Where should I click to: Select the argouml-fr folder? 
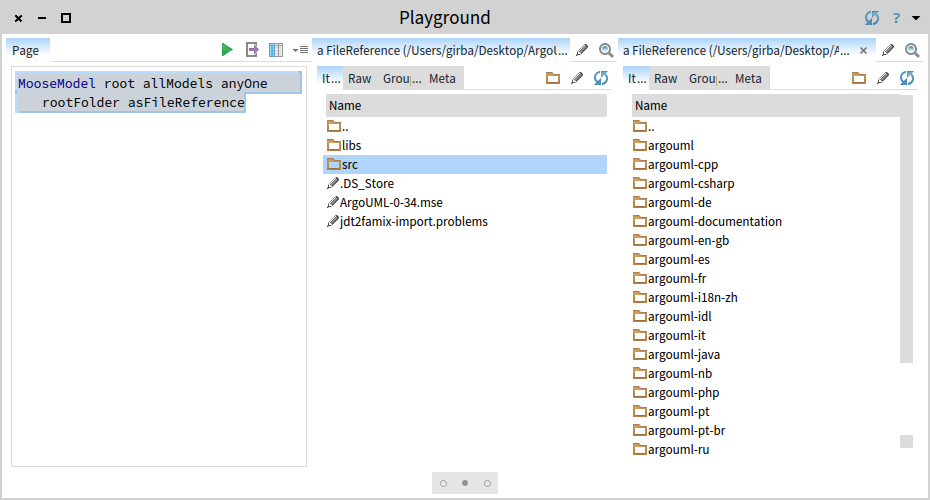point(765,278)
